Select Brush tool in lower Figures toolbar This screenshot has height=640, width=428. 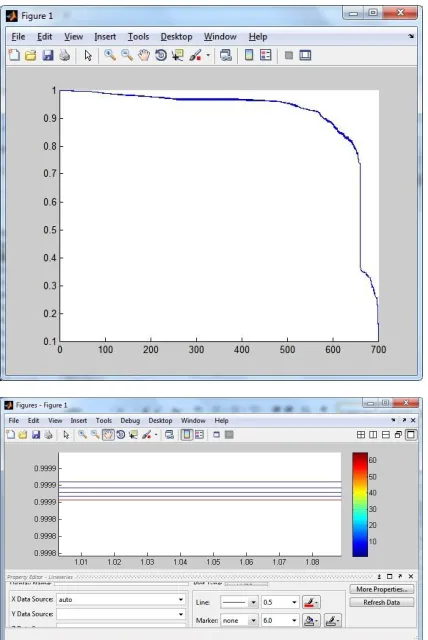(146, 435)
